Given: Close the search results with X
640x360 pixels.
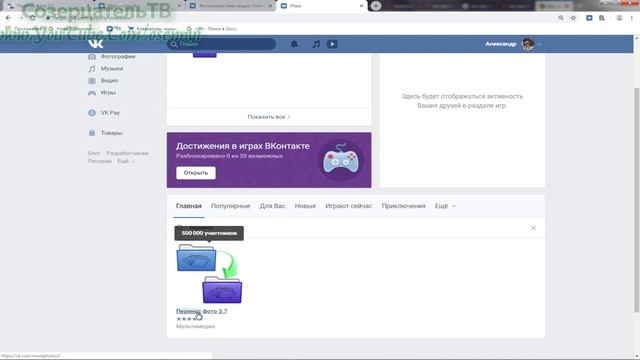Looking at the screenshot, I should click(533, 228).
